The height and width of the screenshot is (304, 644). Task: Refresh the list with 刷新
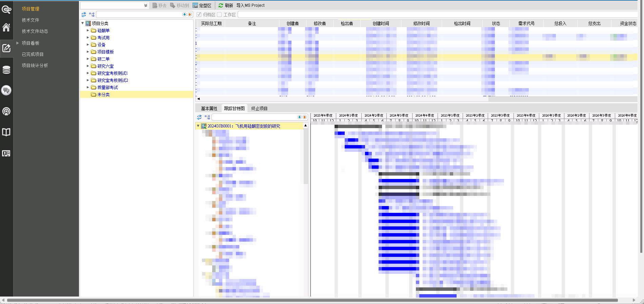tap(226, 5)
